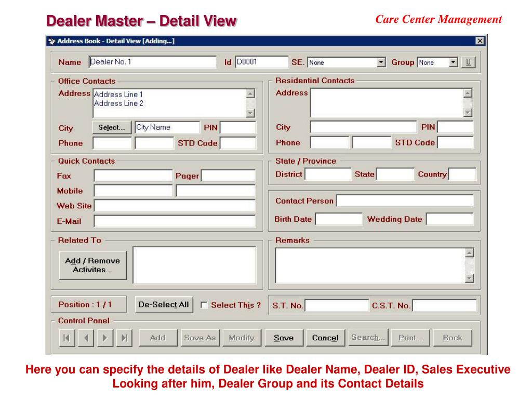Click the Id field showing D0001
Viewport: 532px width, 399px height.
(262, 62)
